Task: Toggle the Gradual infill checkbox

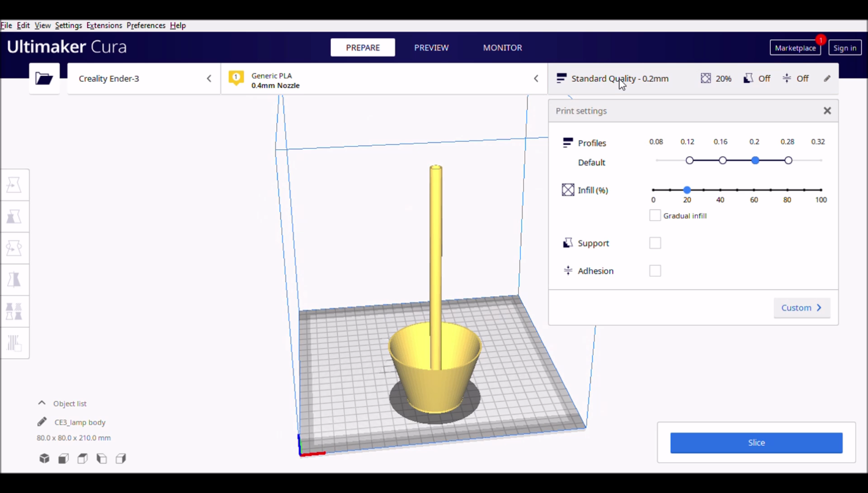Action: (x=655, y=215)
